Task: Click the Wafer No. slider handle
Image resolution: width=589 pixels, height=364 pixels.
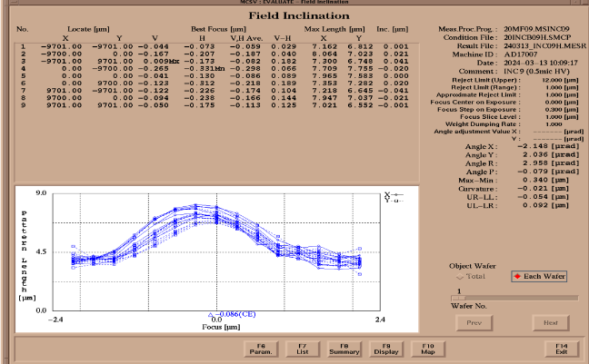Action: click(454, 297)
